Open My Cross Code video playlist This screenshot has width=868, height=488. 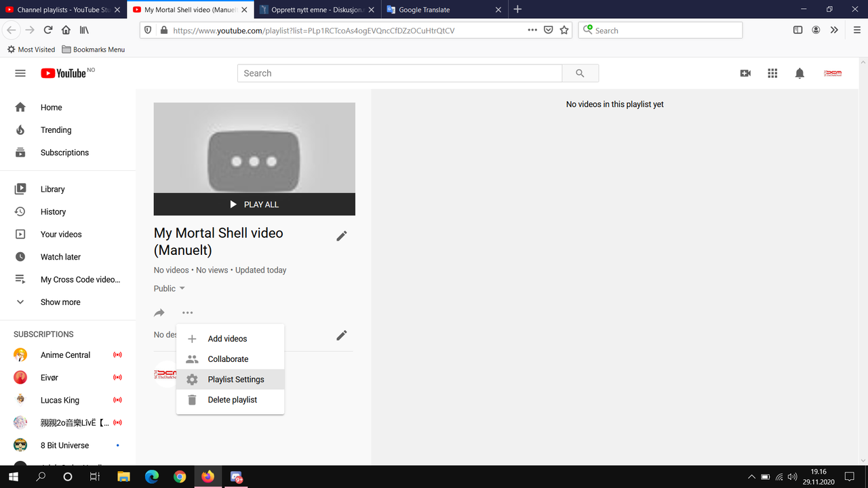point(68,279)
